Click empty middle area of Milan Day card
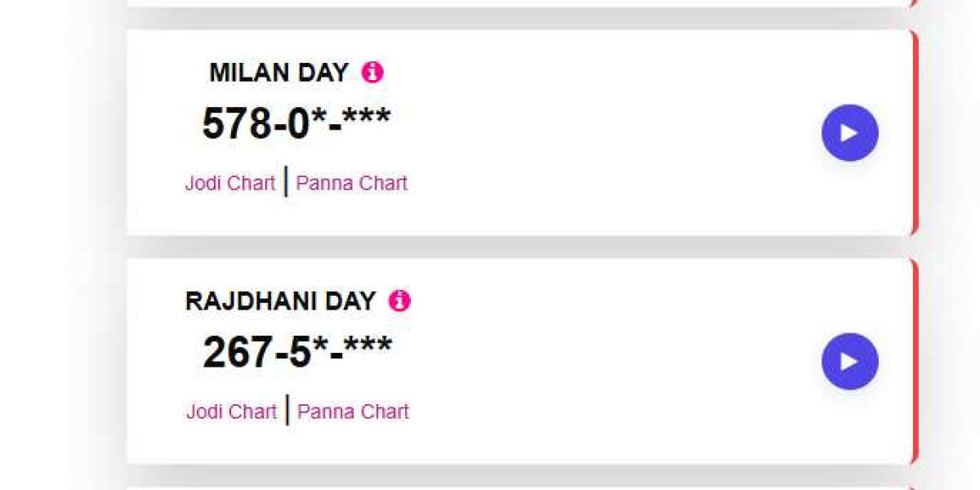 coord(612,133)
